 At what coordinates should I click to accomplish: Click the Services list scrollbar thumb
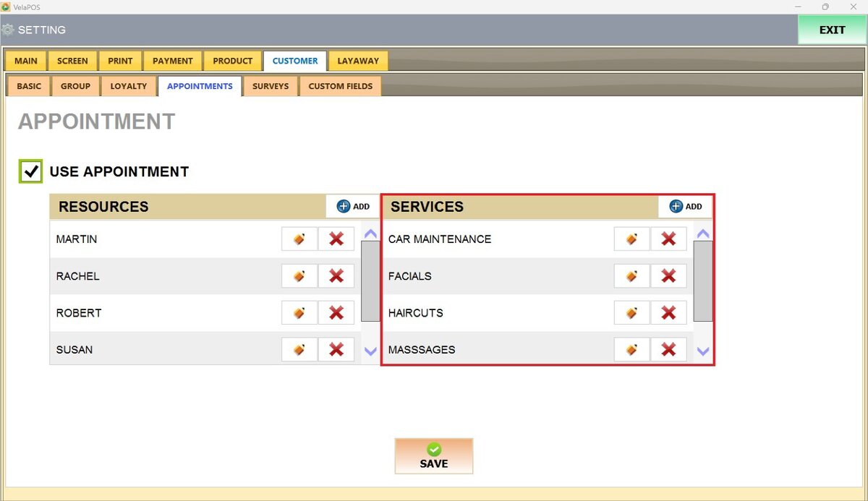[x=702, y=281]
